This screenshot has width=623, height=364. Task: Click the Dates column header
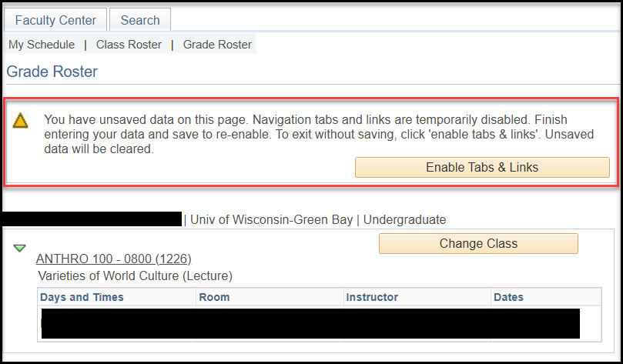(509, 297)
